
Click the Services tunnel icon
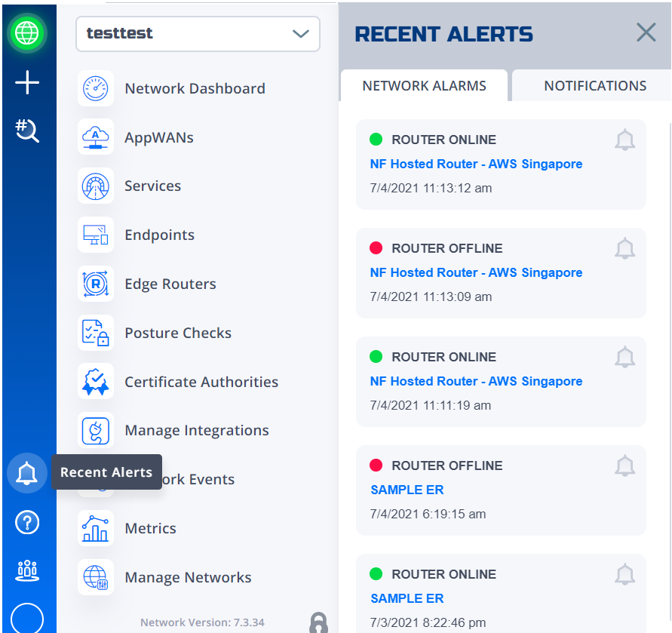click(96, 186)
